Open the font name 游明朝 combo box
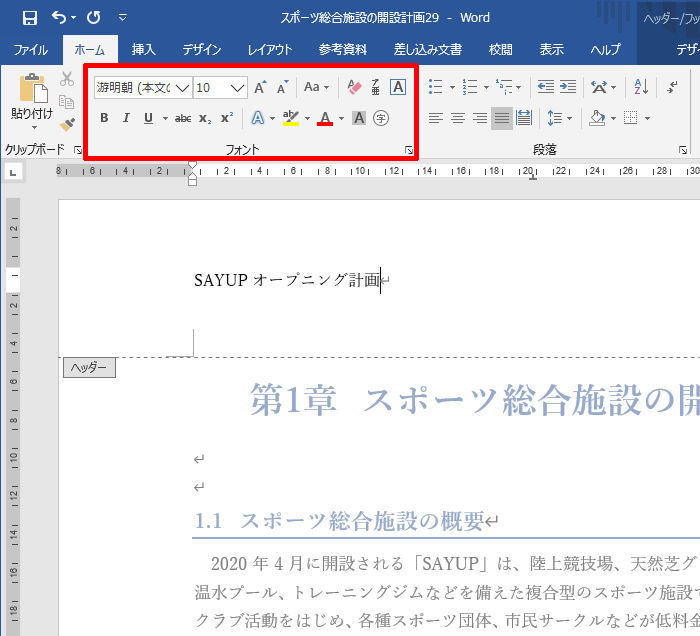The height and width of the screenshot is (636, 700). pos(143,87)
